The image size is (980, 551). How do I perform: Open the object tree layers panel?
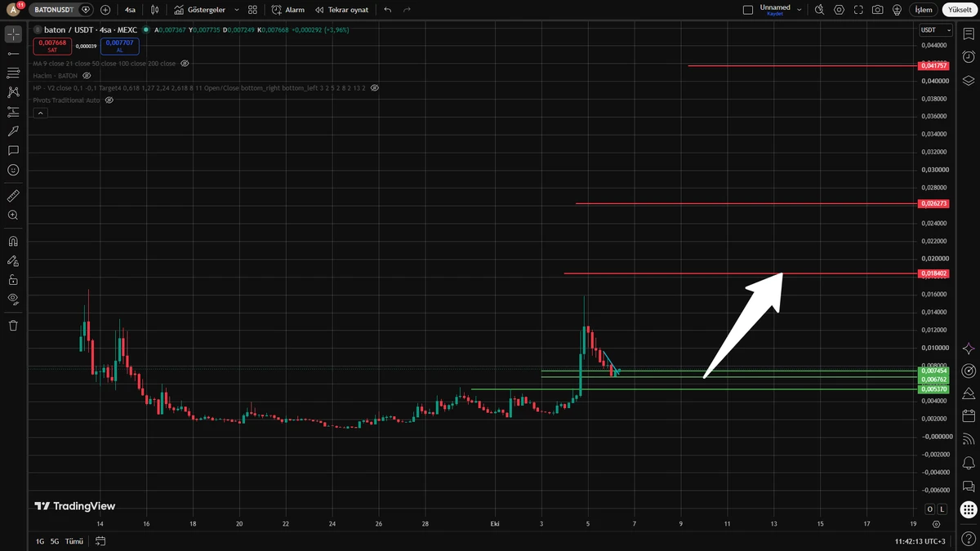pyautogui.click(x=969, y=81)
